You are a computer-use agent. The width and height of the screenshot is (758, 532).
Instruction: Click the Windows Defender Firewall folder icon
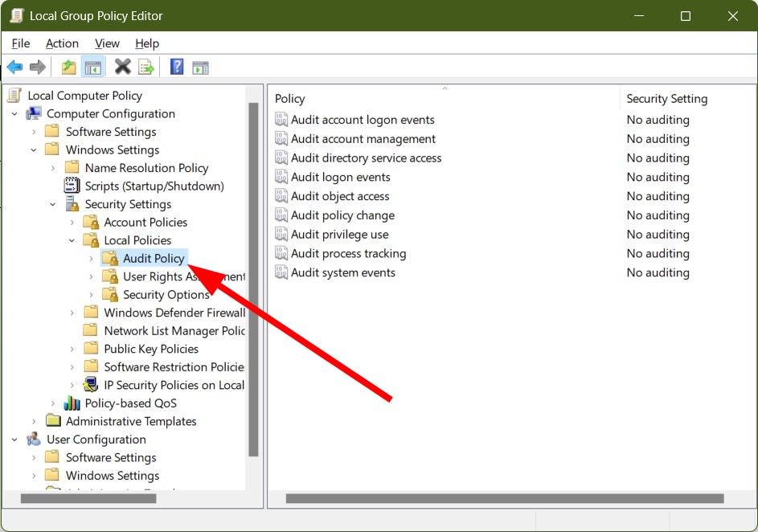(90, 312)
